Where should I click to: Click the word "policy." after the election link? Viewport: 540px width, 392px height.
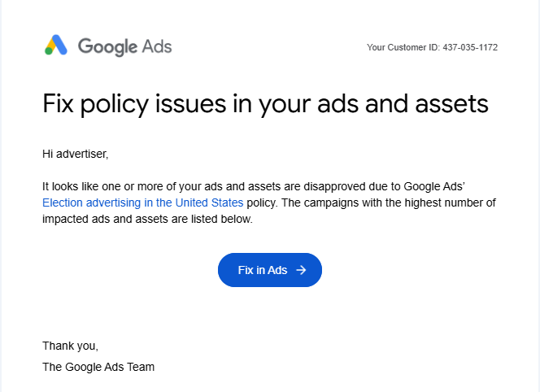click(x=263, y=203)
